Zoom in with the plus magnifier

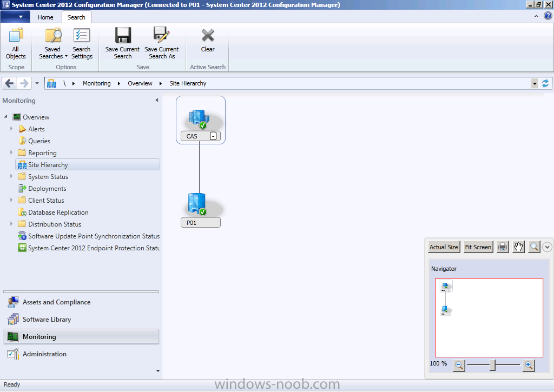tap(529, 365)
